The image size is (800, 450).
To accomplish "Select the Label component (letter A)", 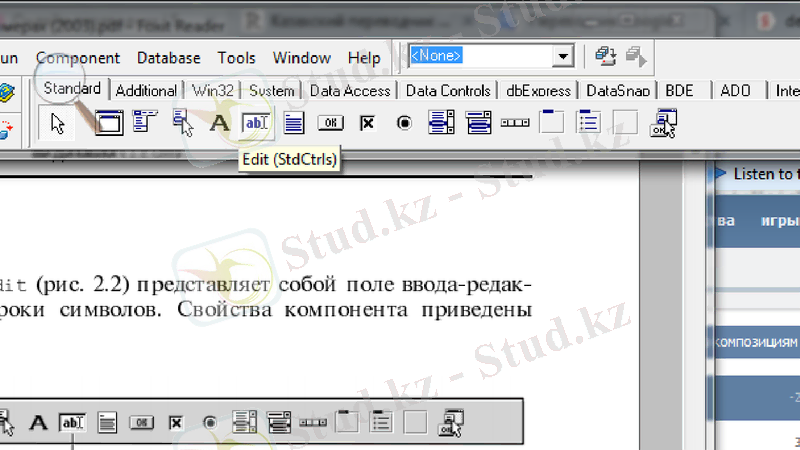I will click(x=219, y=123).
